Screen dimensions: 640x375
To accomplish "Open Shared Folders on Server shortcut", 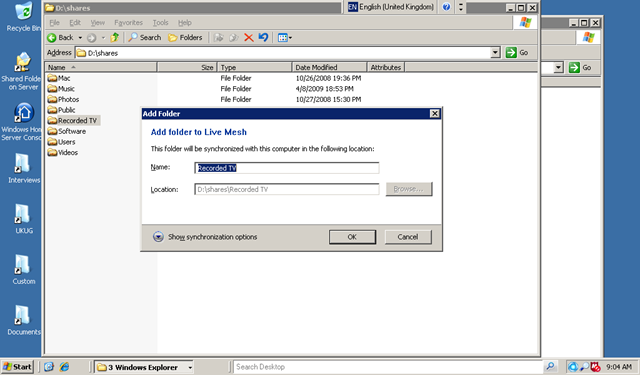I will click(x=21, y=71).
